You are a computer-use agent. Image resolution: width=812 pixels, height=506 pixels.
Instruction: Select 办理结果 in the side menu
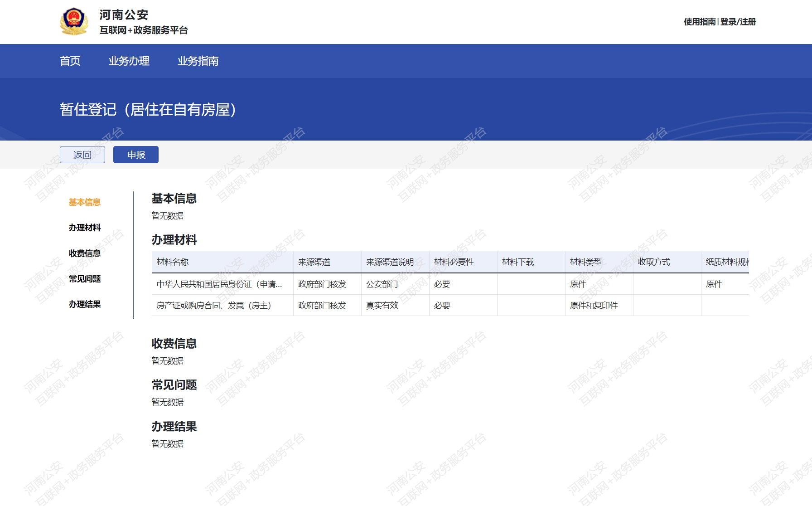point(85,304)
